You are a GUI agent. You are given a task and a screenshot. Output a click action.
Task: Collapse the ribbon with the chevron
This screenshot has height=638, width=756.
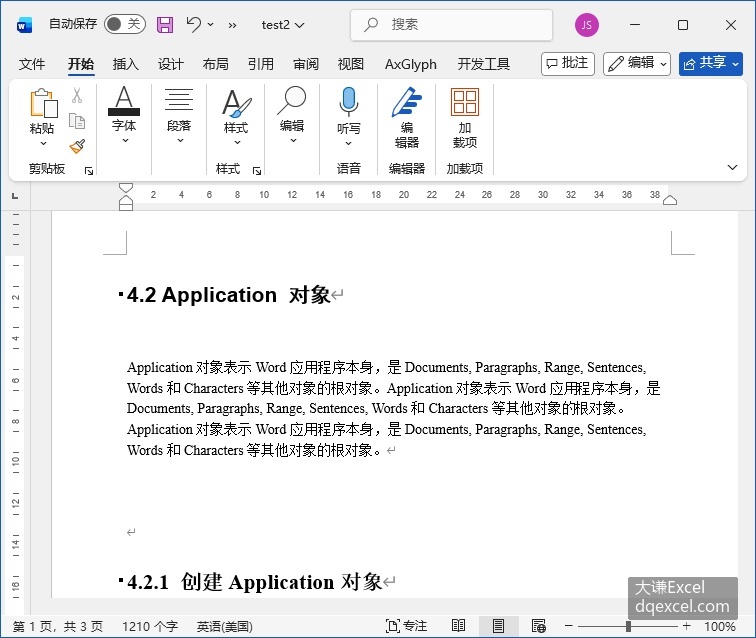coord(732,167)
